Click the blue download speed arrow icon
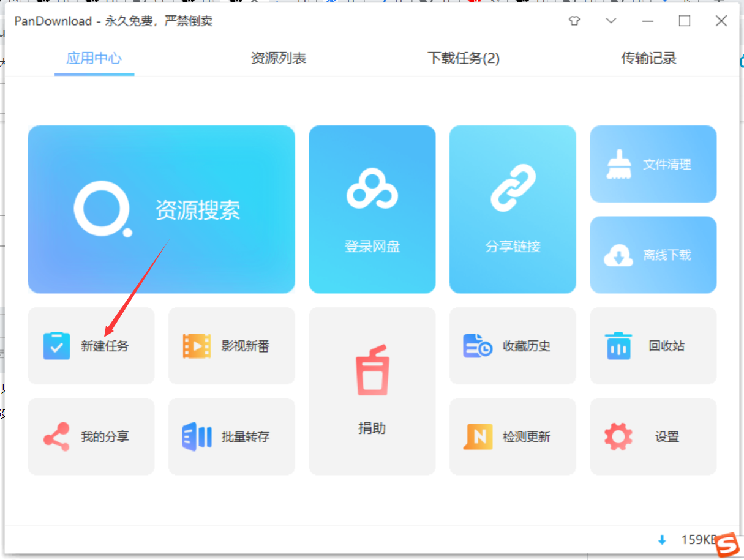This screenshot has height=560, width=744. click(x=662, y=540)
